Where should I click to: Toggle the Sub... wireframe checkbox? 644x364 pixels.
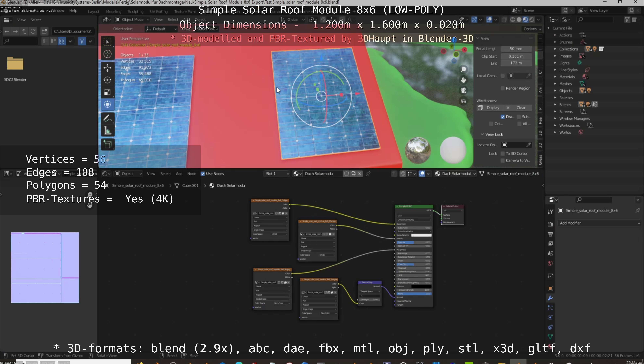point(519,117)
